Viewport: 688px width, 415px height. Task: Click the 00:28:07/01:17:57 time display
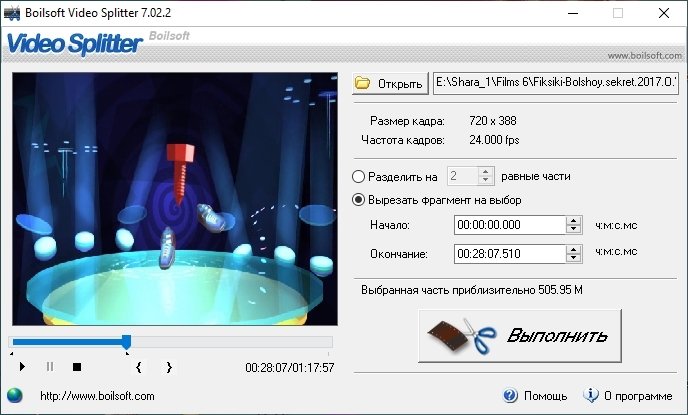(290, 368)
